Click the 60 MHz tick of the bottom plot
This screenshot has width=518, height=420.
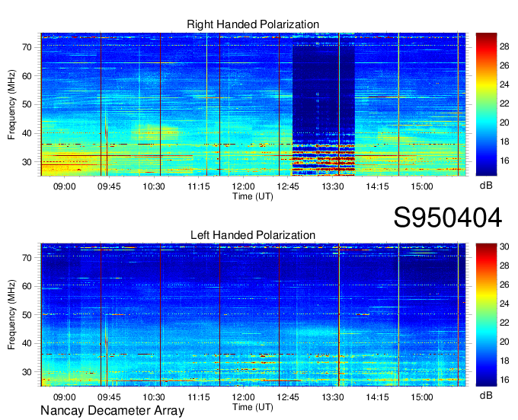27,286
